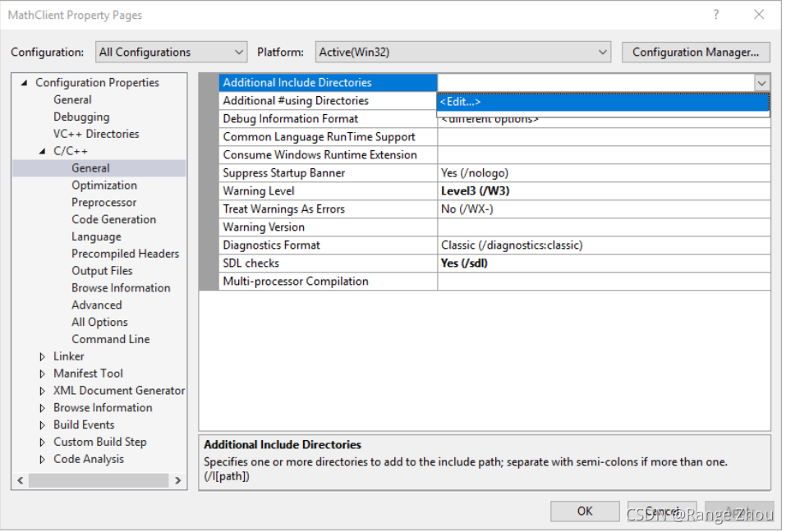Collapse the Configuration Properties node
Viewport: 786px width, 532px height.
pos(24,83)
